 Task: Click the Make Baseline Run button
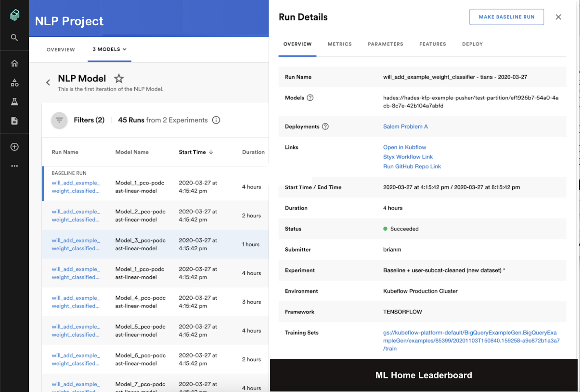coord(506,17)
